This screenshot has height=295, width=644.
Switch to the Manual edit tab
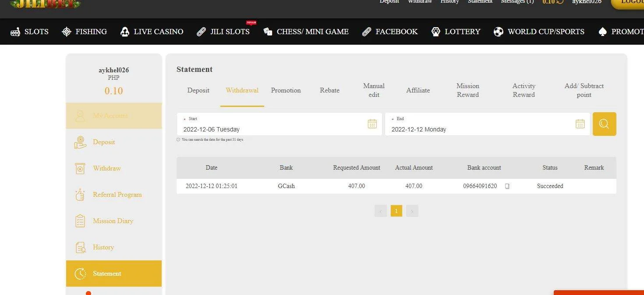pyautogui.click(x=374, y=90)
